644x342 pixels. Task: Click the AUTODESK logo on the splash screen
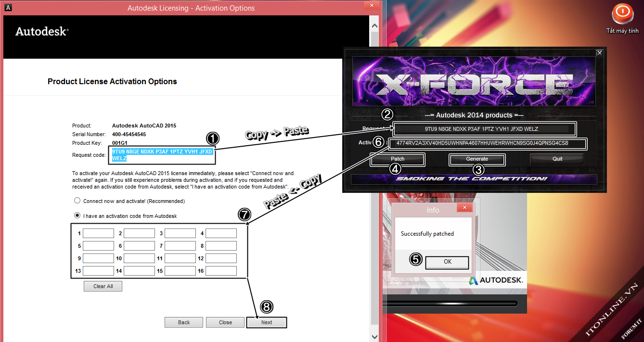tap(495, 280)
